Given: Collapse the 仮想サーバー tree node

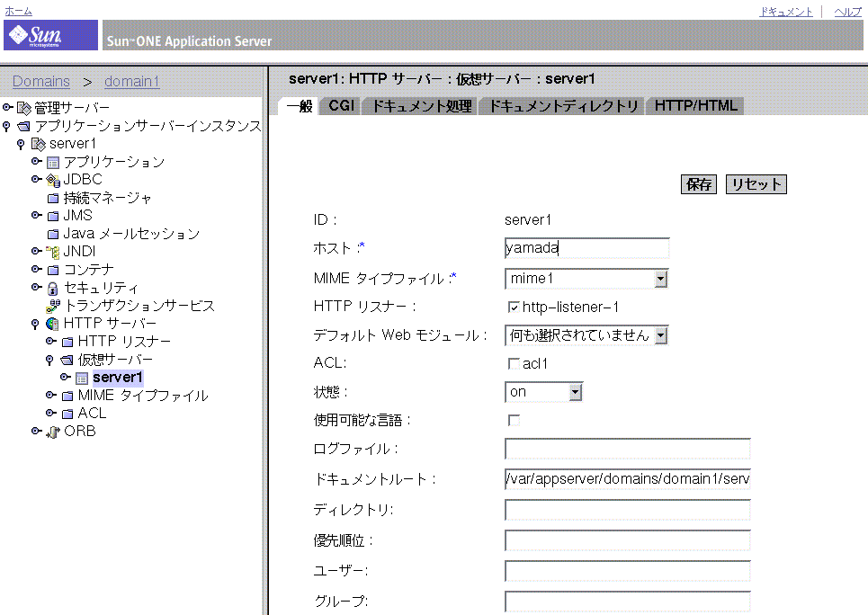Looking at the screenshot, I should [x=49, y=361].
